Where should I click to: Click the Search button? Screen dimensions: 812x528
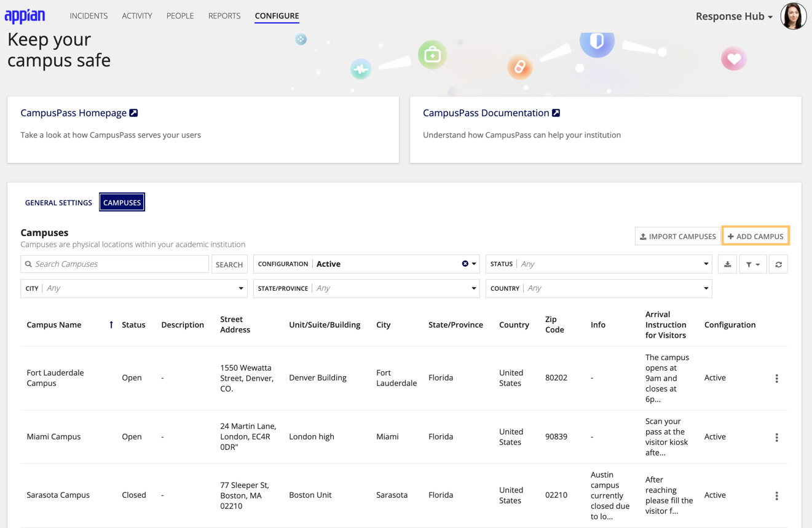(x=229, y=264)
